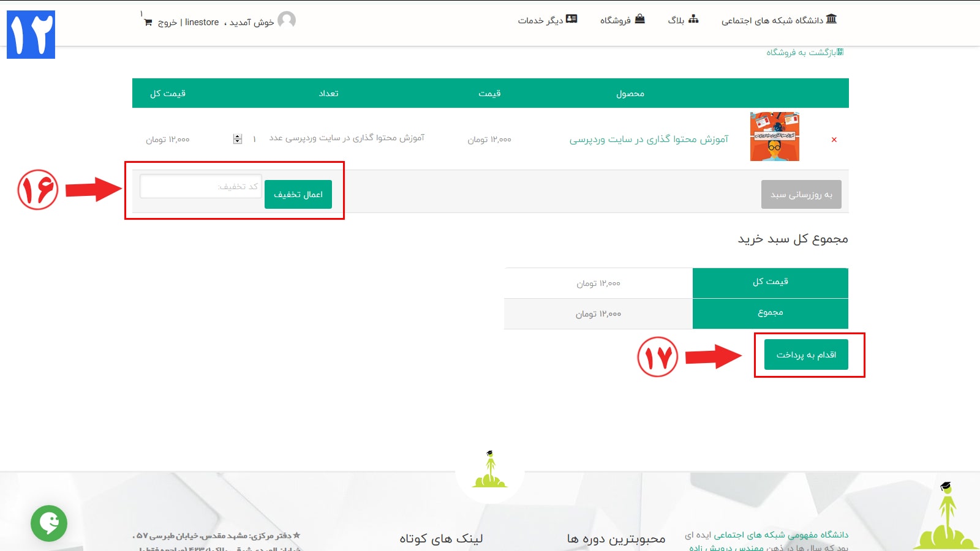
Task: Click the total amount next to مجموع
Action: (598, 314)
